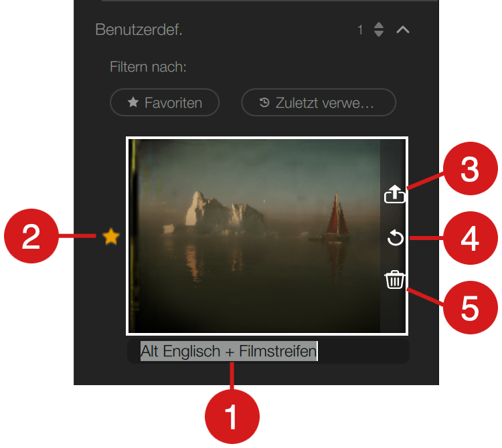
Task: Click the upward sort arrow next to count
Action: click(x=379, y=25)
